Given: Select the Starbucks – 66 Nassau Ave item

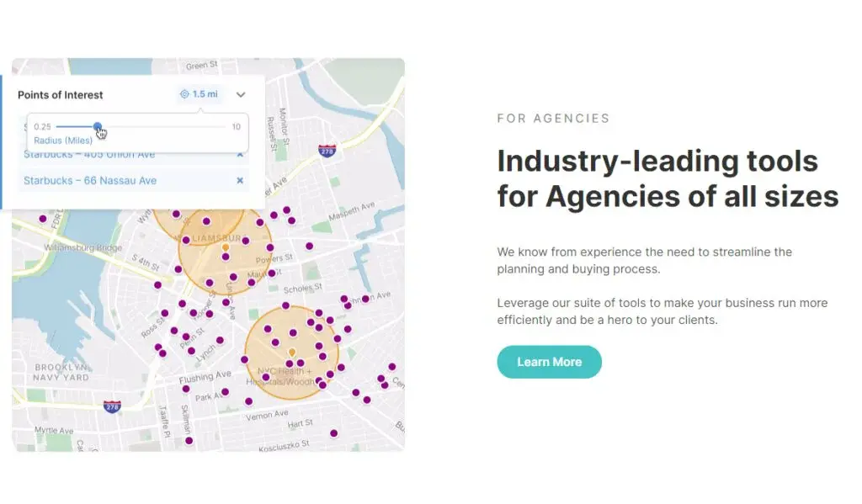Looking at the screenshot, I should click(x=90, y=180).
